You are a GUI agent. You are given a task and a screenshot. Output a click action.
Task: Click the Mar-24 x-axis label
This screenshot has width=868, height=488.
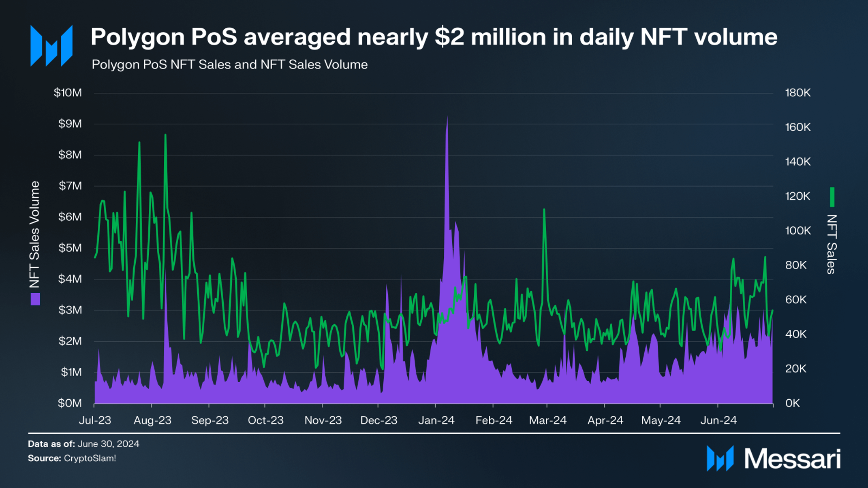547,420
